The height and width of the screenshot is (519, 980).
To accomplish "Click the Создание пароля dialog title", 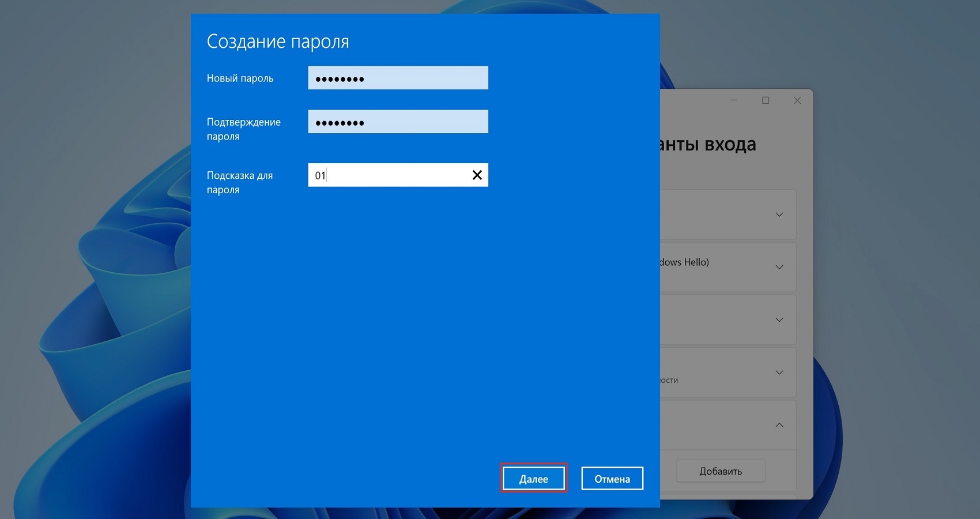I will (x=278, y=42).
